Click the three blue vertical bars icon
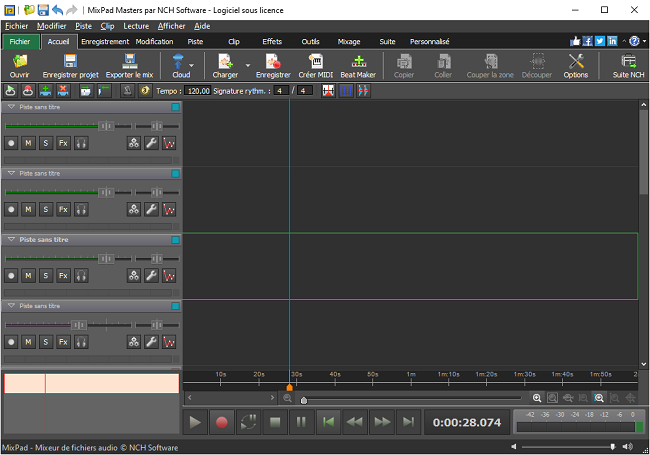The width and height of the screenshot is (650, 455). (x=346, y=90)
